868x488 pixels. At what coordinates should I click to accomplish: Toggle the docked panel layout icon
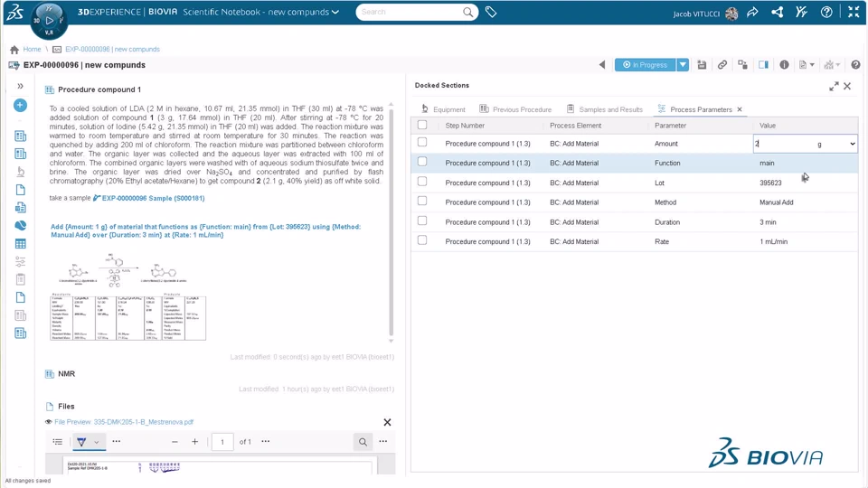[763, 65]
